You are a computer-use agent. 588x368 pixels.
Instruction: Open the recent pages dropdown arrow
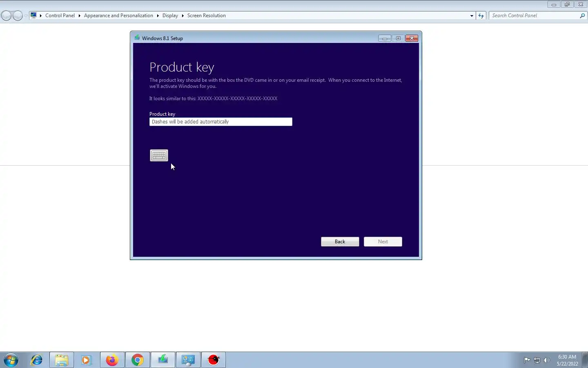click(x=26, y=16)
